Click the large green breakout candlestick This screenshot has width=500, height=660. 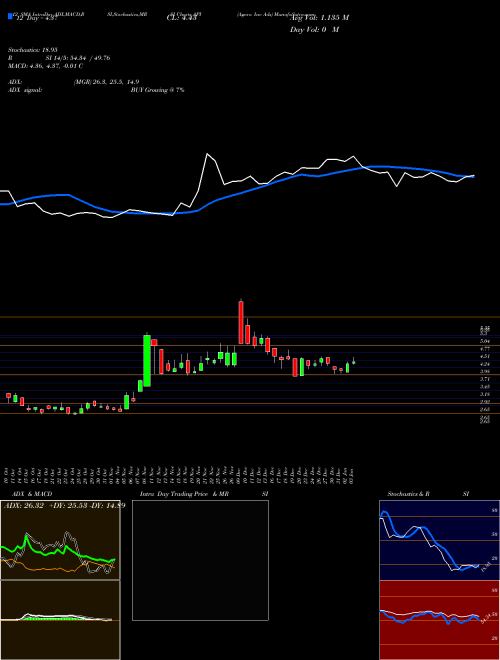click(147, 360)
